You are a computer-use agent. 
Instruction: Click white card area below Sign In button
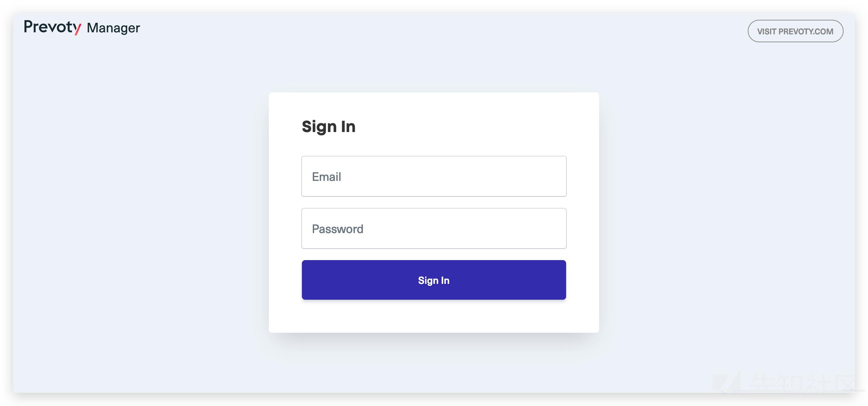(x=434, y=317)
